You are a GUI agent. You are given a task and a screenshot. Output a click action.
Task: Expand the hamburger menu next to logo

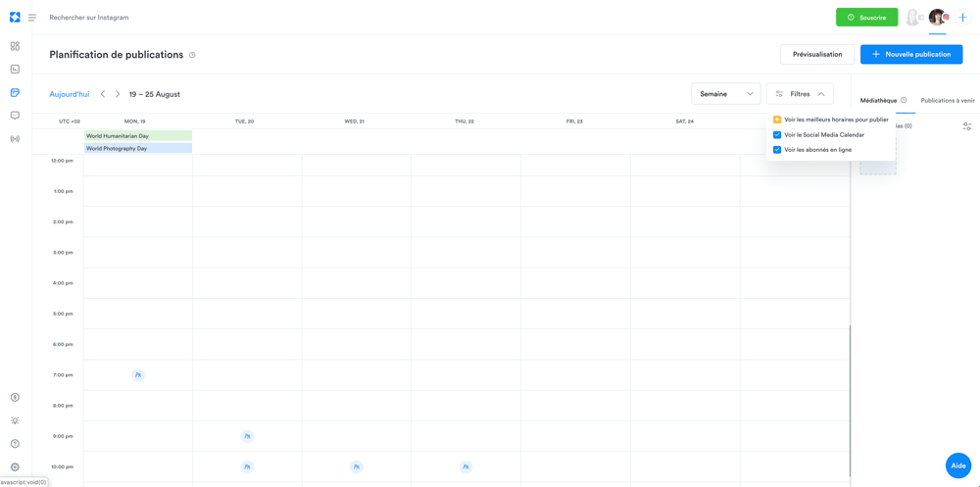click(32, 18)
